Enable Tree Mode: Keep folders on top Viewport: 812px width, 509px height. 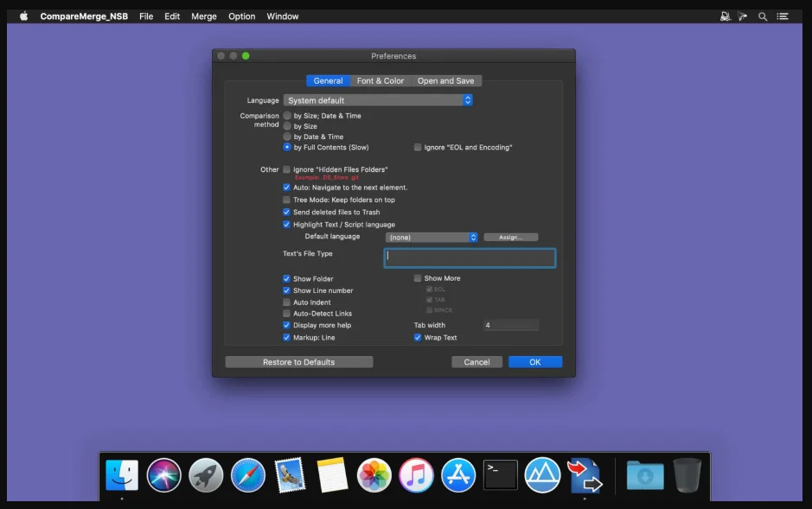click(x=286, y=200)
